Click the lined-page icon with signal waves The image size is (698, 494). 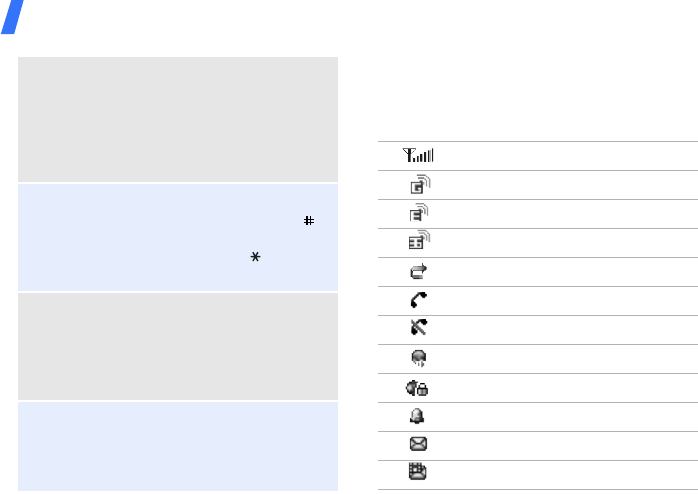coord(420,213)
